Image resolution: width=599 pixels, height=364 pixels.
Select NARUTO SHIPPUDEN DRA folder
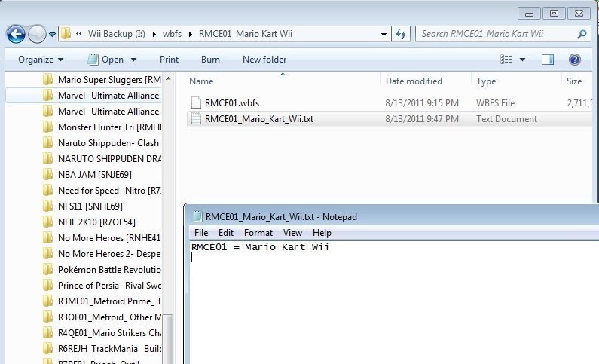click(110, 159)
